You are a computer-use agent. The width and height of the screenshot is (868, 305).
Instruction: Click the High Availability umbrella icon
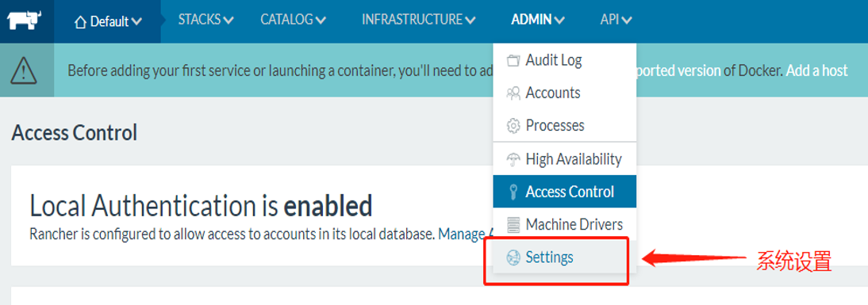[x=513, y=160]
